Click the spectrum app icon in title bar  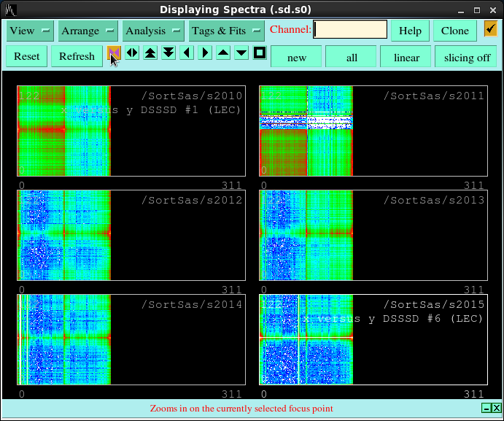point(10,10)
